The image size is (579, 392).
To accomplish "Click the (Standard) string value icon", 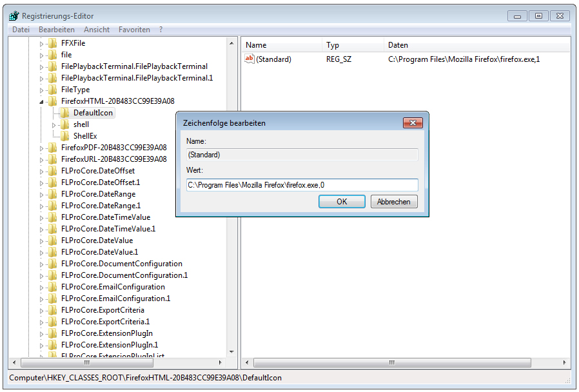I will 250,59.
